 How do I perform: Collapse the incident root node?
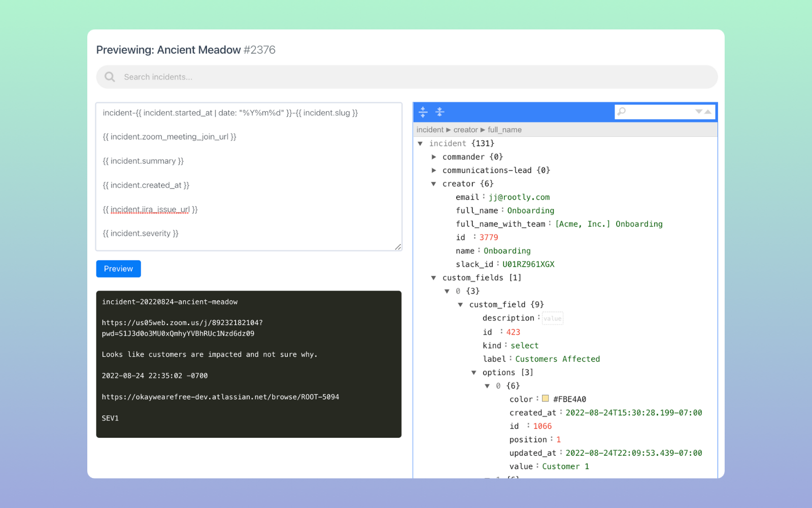(420, 143)
